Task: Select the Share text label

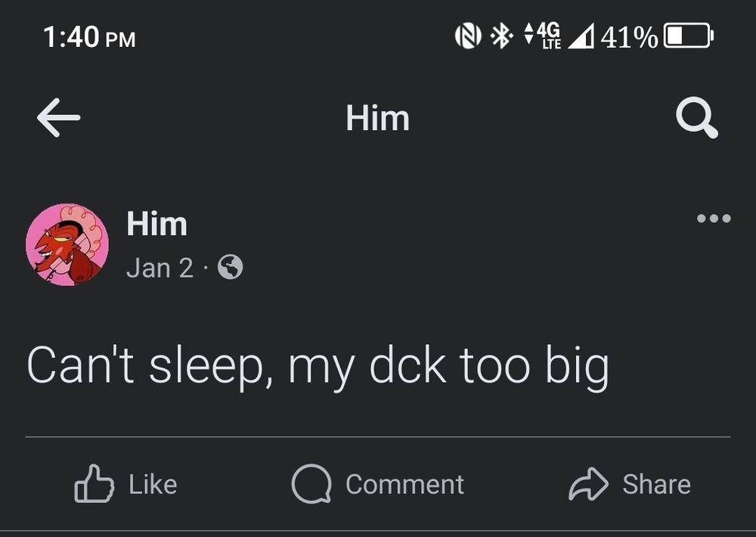Action: 657,484
